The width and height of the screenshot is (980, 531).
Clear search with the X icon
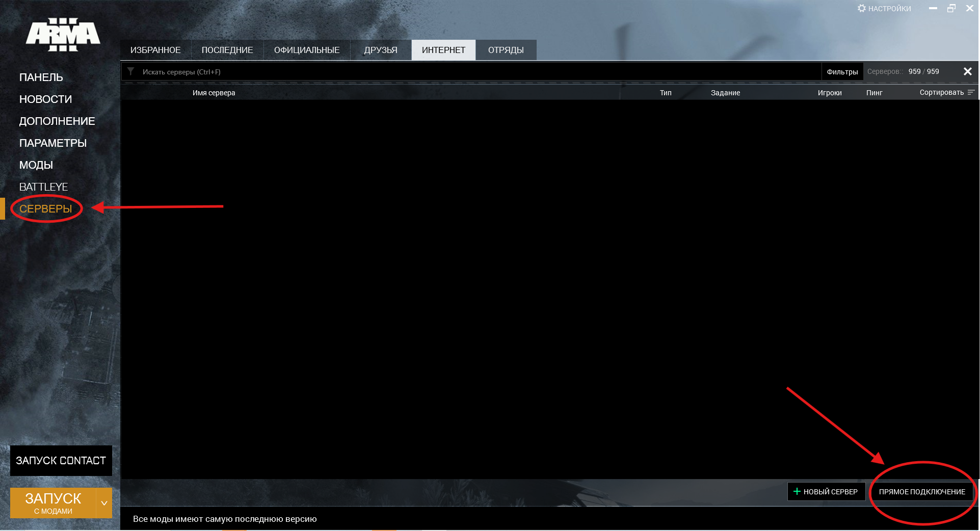pyautogui.click(x=967, y=72)
